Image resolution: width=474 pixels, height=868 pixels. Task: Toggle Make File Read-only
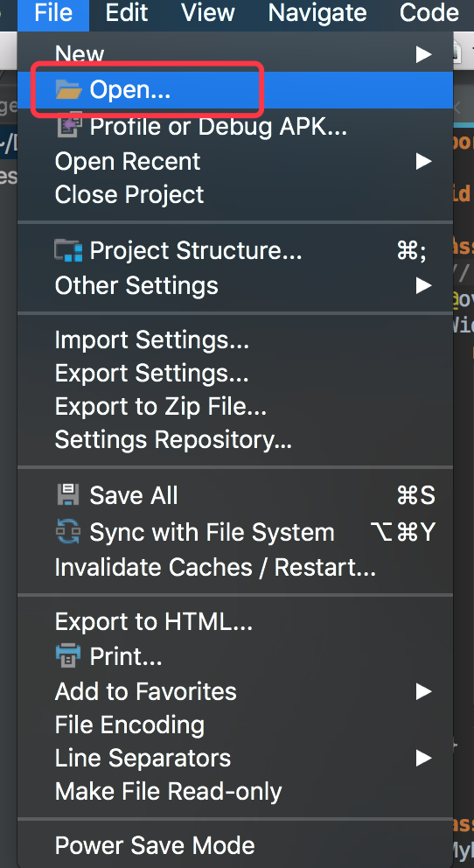point(235,792)
